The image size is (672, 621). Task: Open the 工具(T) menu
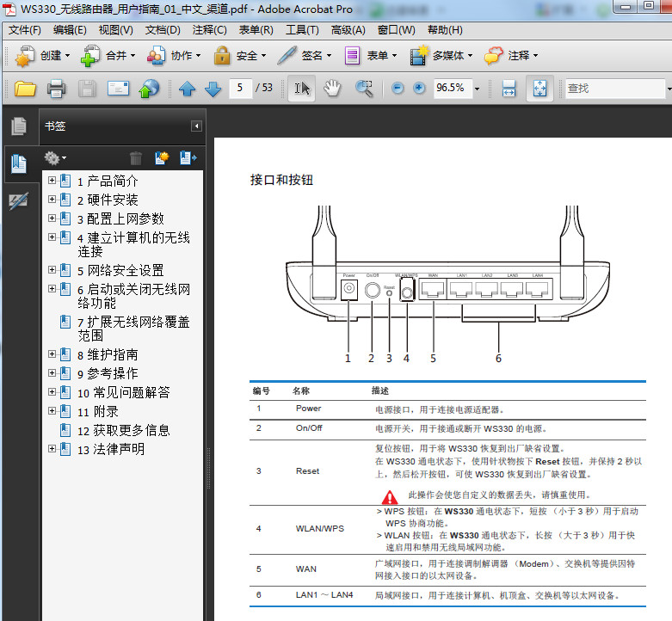pos(302,30)
